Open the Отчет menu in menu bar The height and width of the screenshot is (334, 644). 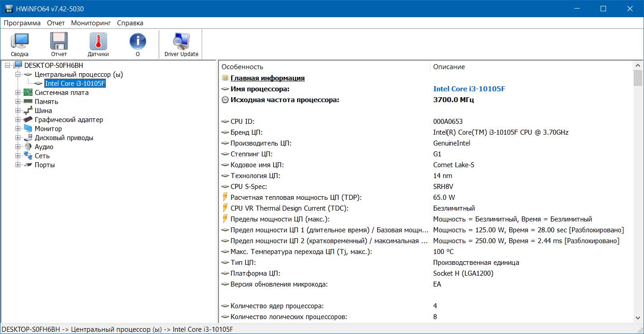tap(56, 23)
